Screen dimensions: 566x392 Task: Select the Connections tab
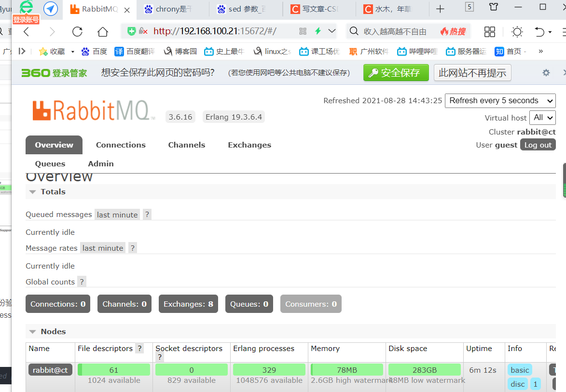coord(121,145)
